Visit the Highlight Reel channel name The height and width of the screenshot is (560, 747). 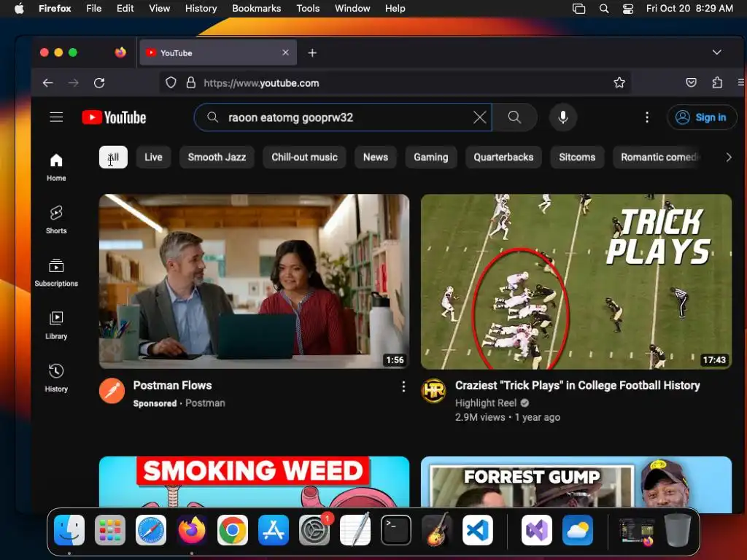click(485, 402)
